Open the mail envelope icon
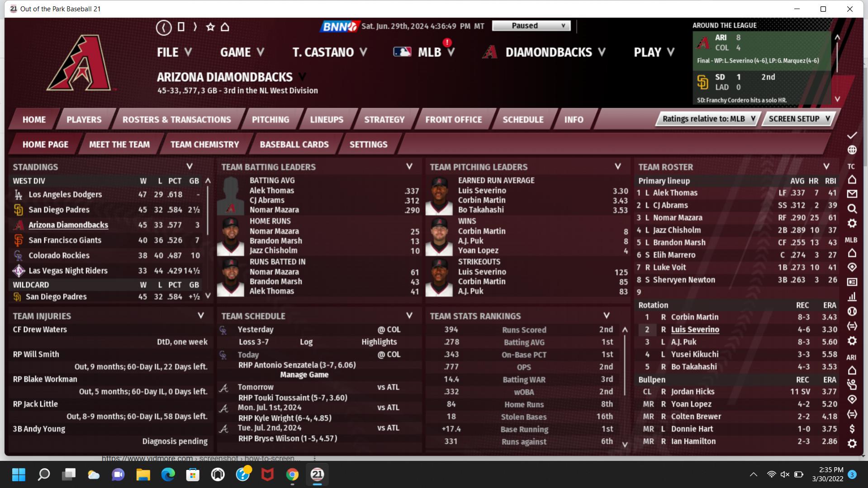The width and height of the screenshot is (868, 488). pos(852,194)
